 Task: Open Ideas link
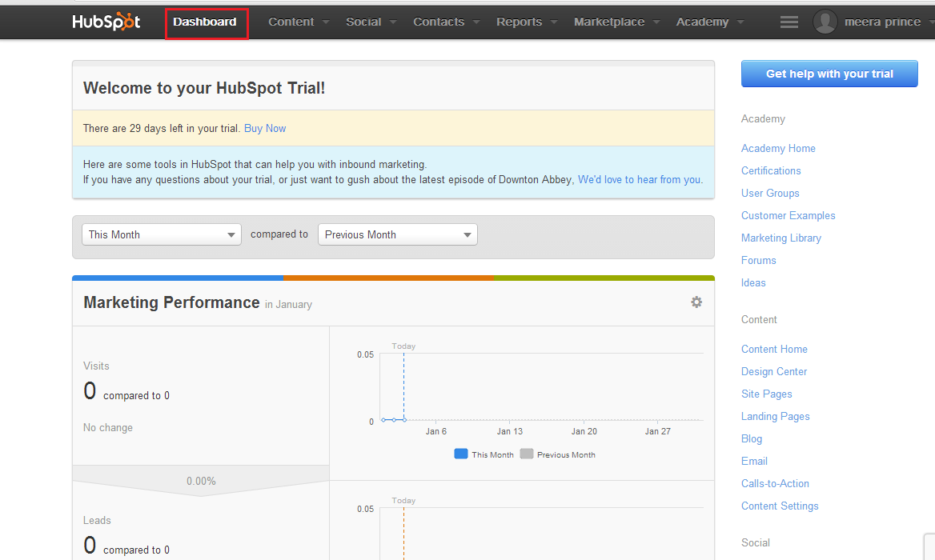click(753, 283)
